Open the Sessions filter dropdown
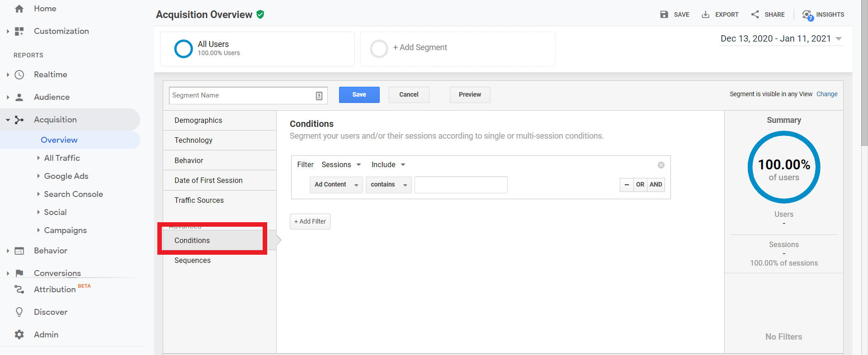The height and width of the screenshot is (355, 868). (x=341, y=165)
